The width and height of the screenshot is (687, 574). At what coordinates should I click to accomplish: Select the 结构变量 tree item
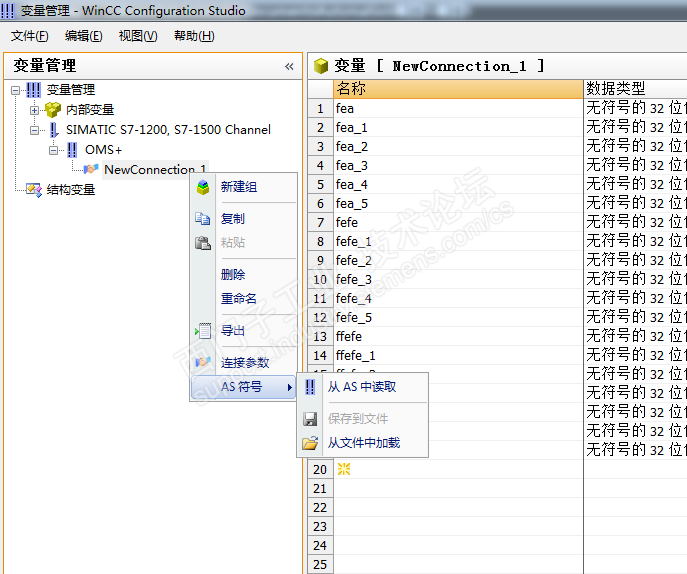point(71,190)
